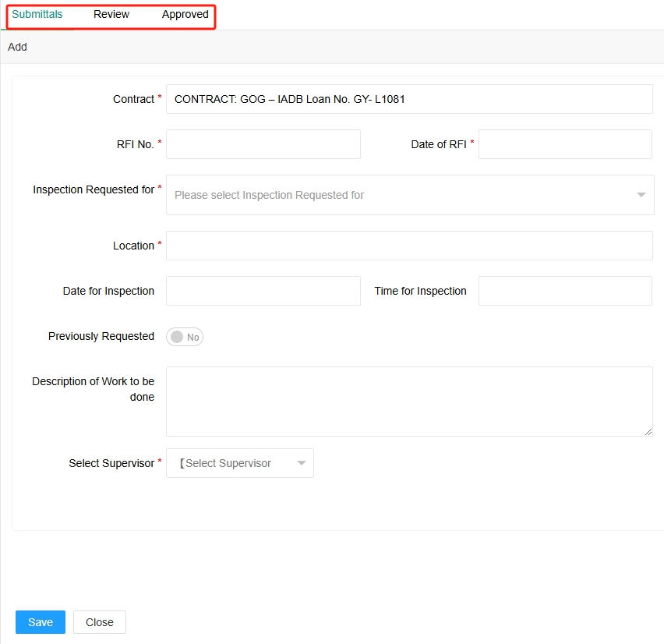Click the Contract label text
The width and height of the screenshot is (664, 644).
pyautogui.click(x=133, y=99)
